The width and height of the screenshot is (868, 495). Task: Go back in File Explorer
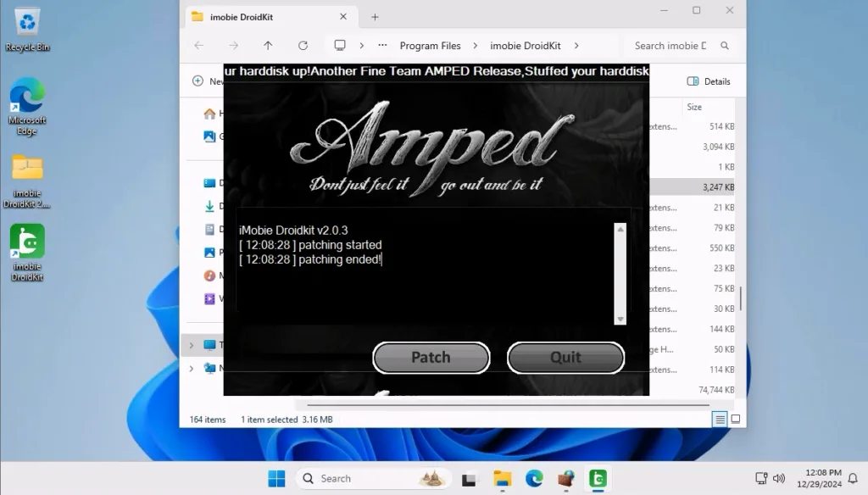[x=198, y=46]
